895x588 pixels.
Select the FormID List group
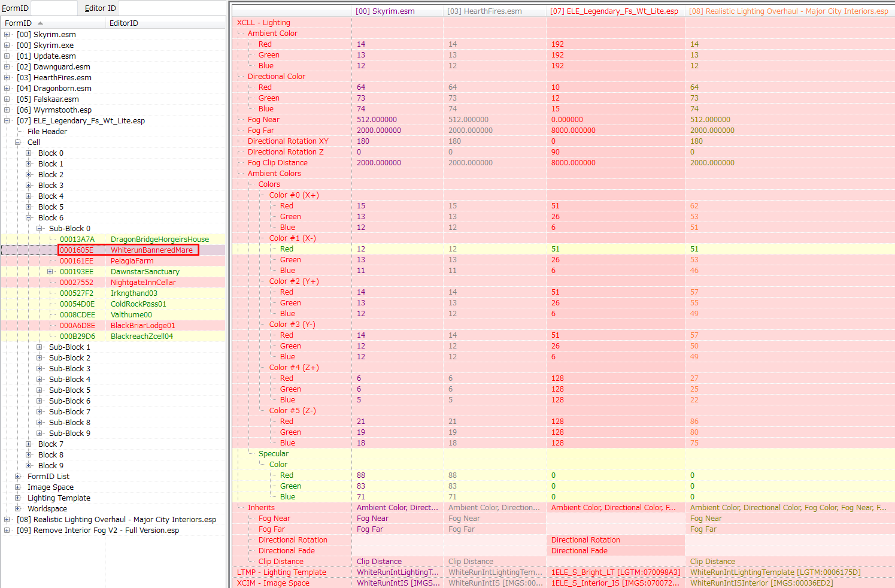click(48, 477)
